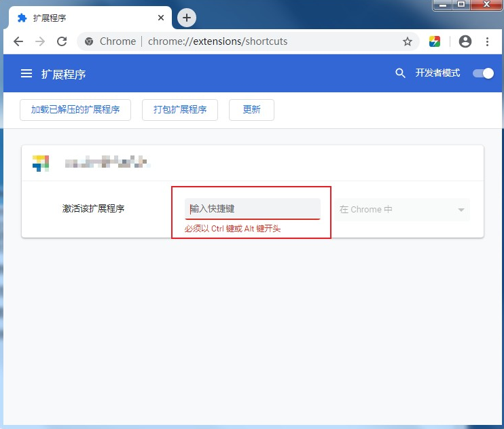The image size is (504, 429).
Task: Open the hamburger menu beside 扩展程序
Action: [26, 73]
